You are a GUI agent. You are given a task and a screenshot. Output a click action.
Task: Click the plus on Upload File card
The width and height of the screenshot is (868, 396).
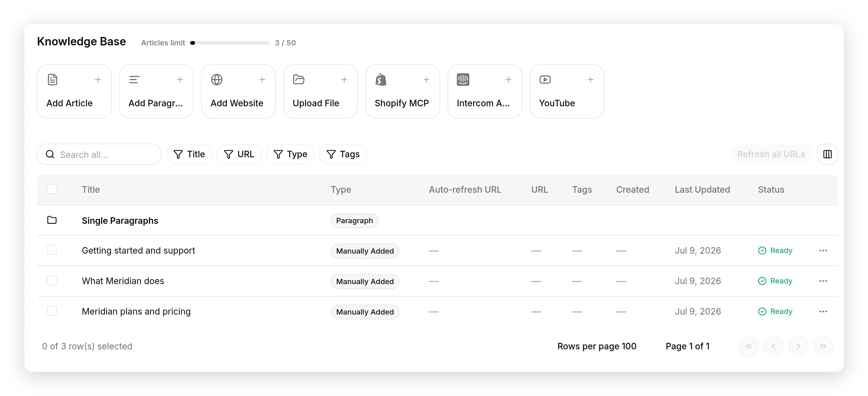[x=344, y=80]
